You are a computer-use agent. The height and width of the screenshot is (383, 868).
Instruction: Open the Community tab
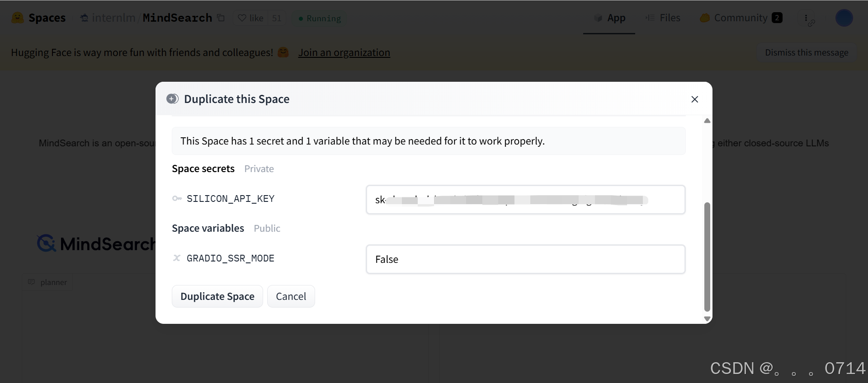(741, 18)
